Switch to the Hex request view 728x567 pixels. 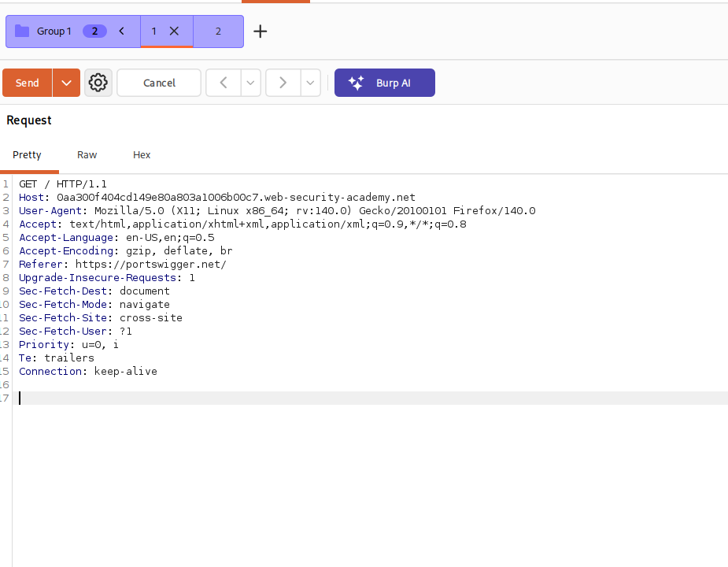pos(142,155)
